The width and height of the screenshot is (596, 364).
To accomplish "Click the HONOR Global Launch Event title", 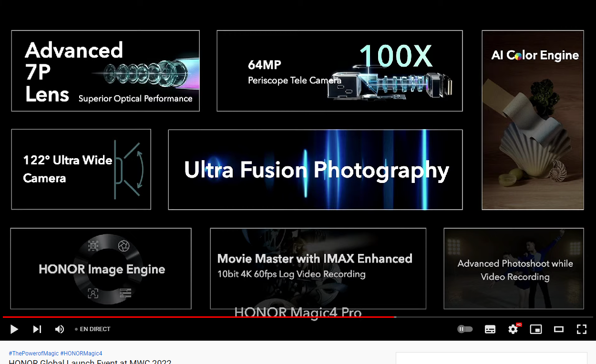I will pos(90,362).
